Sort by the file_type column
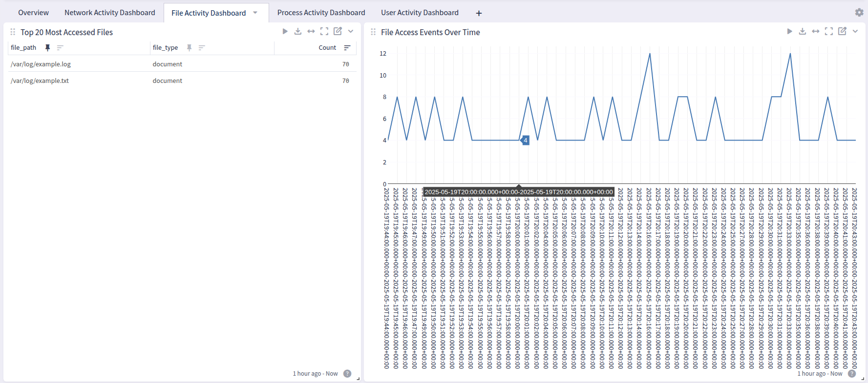 [x=202, y=48]
